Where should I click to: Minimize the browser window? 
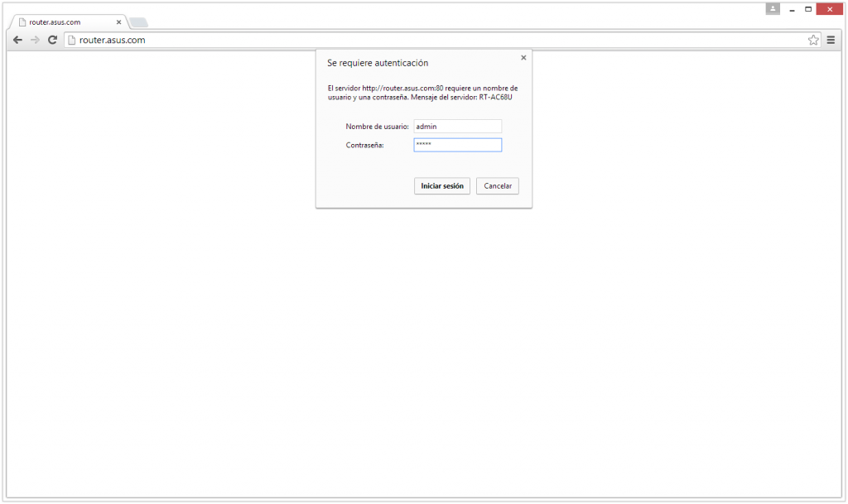pos(792,9)
